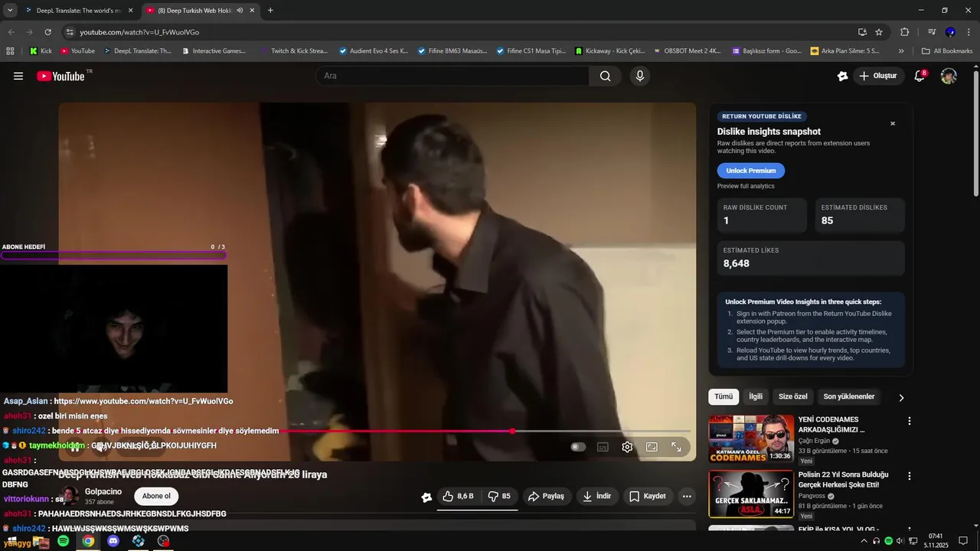This screenshot has width=980, height=551.
Task: Go back in browser history
Action: pyautogui.click(x=11, y=32)
